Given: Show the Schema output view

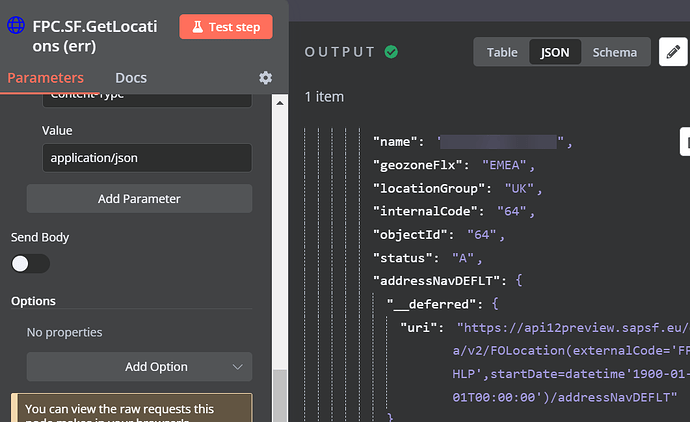Looking at the screenshot, I should click(615, 52).
